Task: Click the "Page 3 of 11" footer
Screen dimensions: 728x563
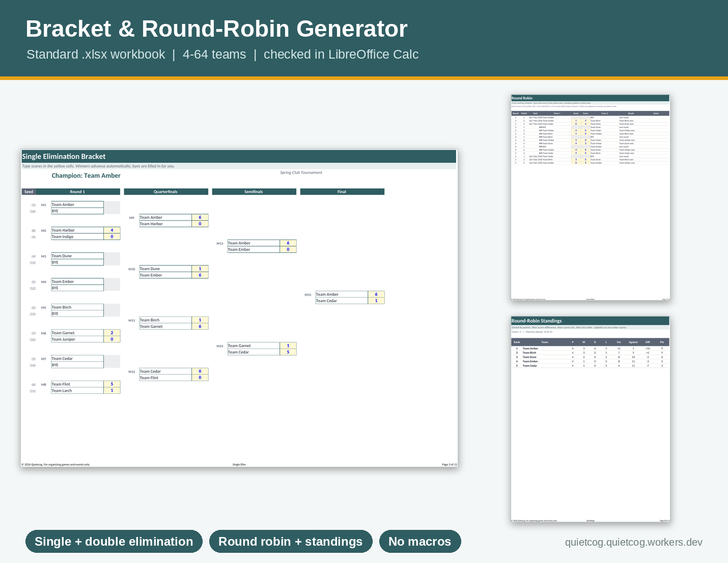Action: tap(450, 465)
